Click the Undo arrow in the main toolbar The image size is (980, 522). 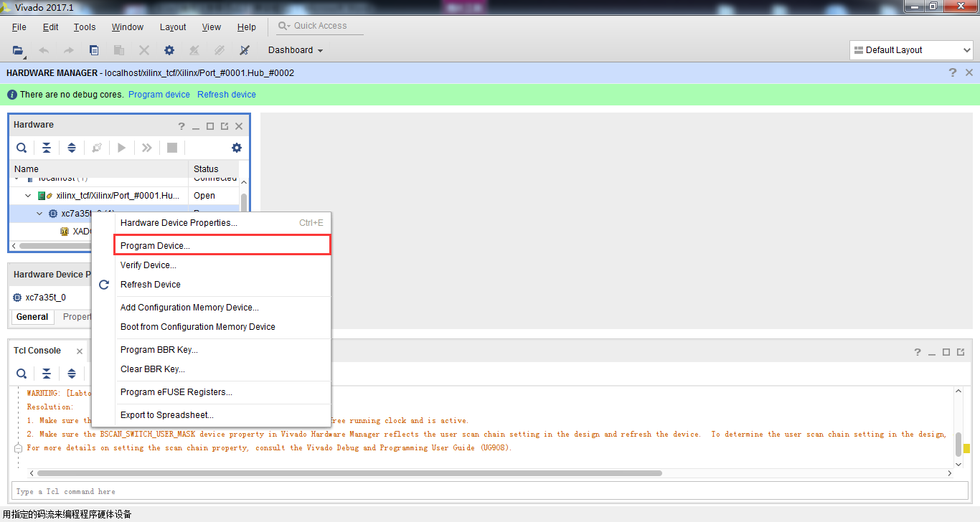click(44, 50)
